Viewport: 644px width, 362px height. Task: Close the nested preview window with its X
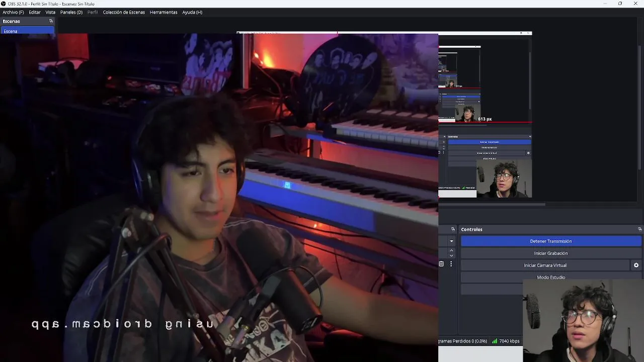coord(528,33)
